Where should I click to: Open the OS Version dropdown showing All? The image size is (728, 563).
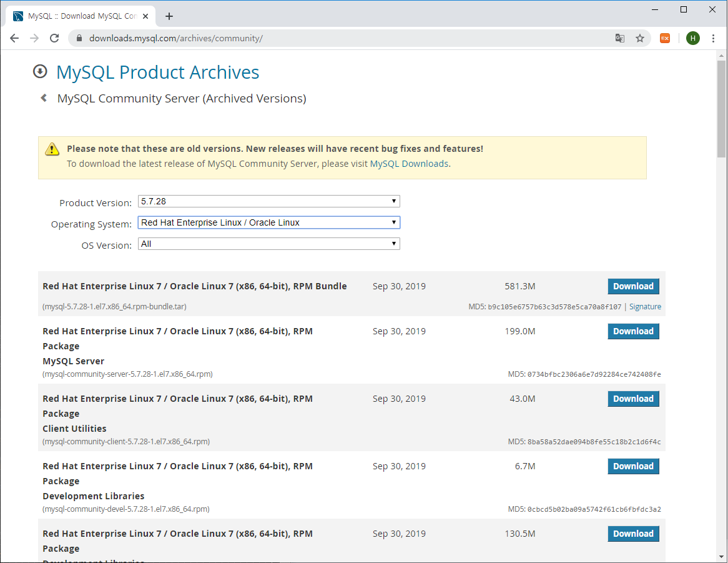click(x=269, y=244)
